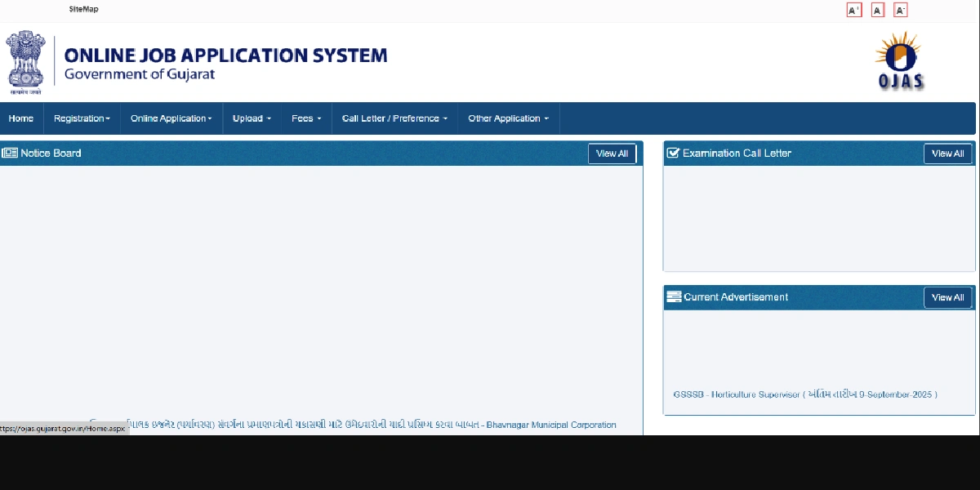Expand the Upload menu
This screenshot has height=490, width=980.
pos(252,118)
